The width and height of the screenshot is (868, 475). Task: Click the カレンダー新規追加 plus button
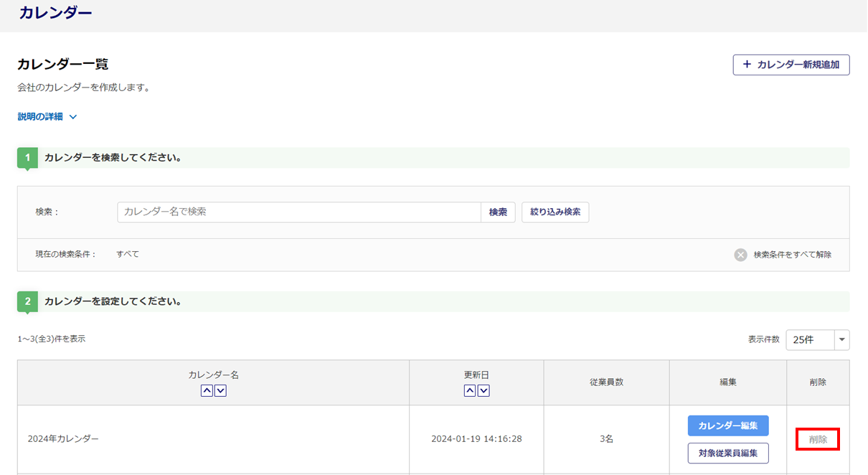click(x=791, y=65)
